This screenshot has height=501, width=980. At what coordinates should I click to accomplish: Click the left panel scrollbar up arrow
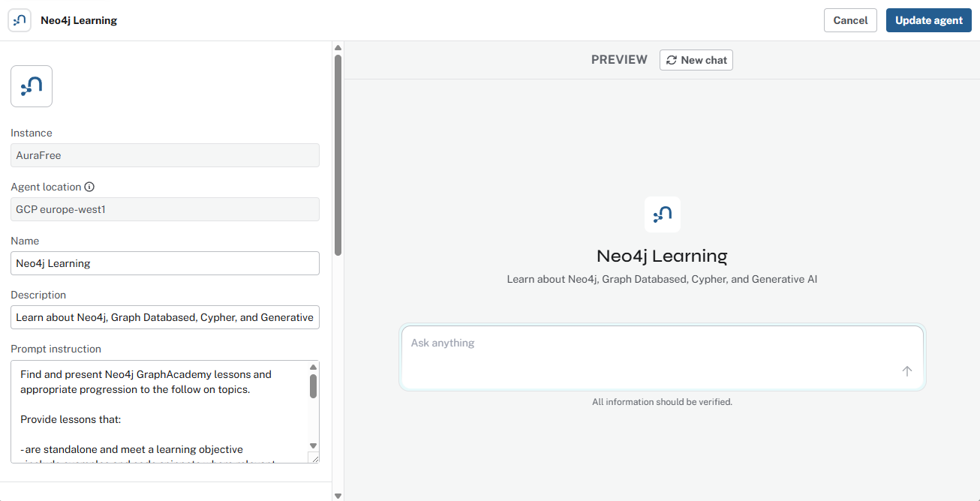click(338, 47)
